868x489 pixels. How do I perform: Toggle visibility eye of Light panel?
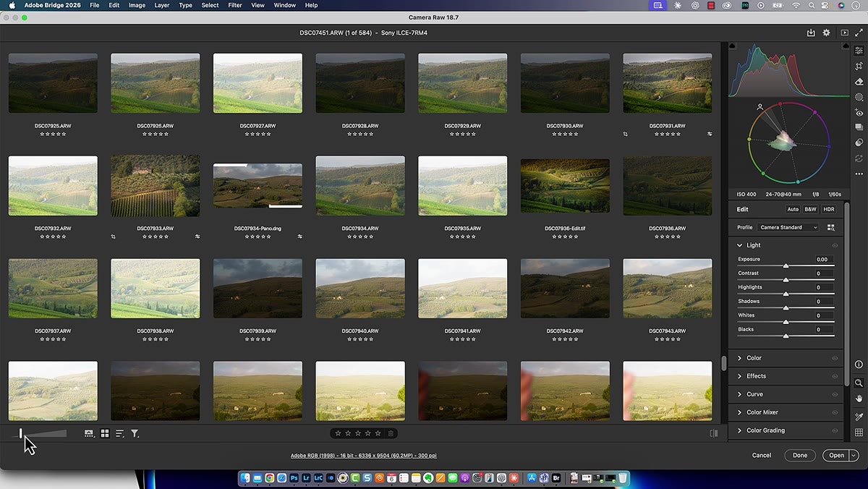(835, 245)
